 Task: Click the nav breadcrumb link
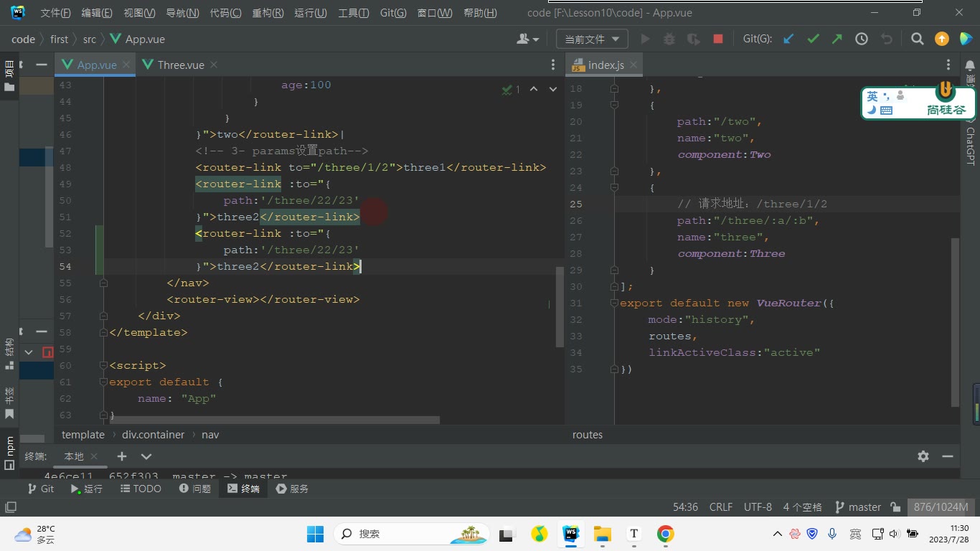[x=210, y=435]
